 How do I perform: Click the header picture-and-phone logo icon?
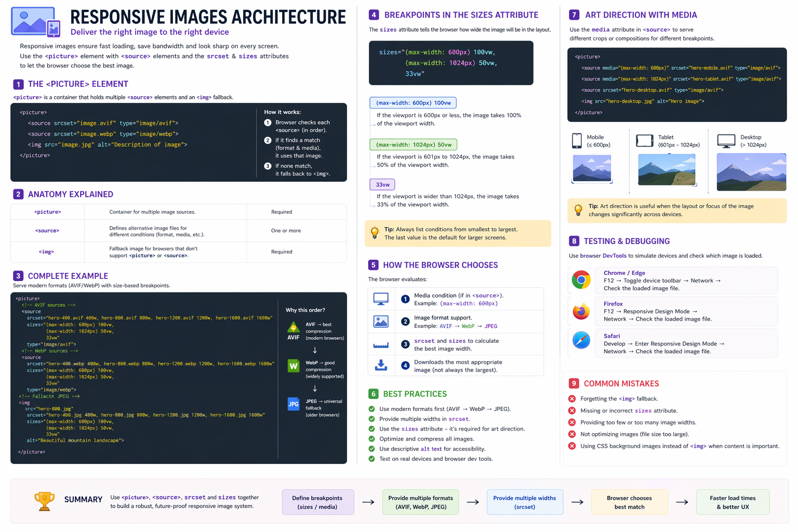(x=35, y=22)
